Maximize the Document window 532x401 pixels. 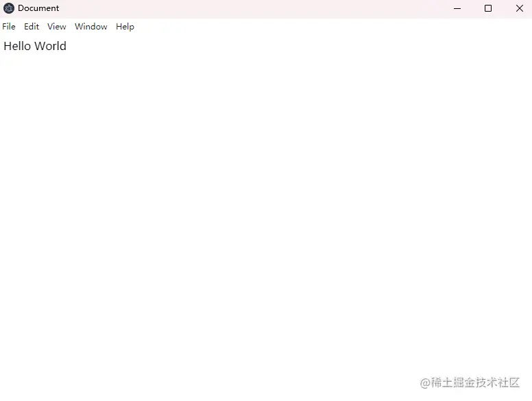click(x=488, y=8)
